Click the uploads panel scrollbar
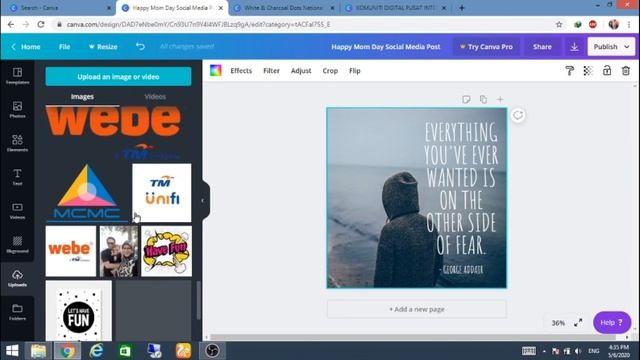640x360 pixels. [198, 301]
